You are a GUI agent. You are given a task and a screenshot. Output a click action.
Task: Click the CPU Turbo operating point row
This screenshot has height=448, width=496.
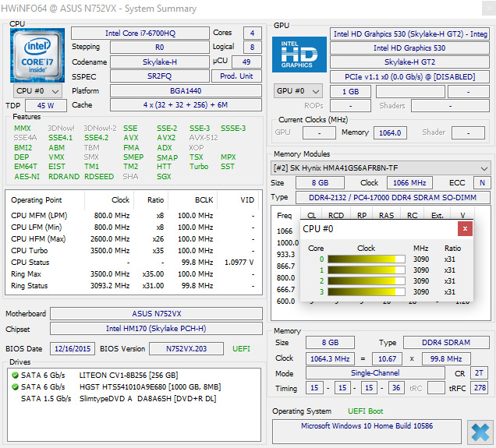133,251
